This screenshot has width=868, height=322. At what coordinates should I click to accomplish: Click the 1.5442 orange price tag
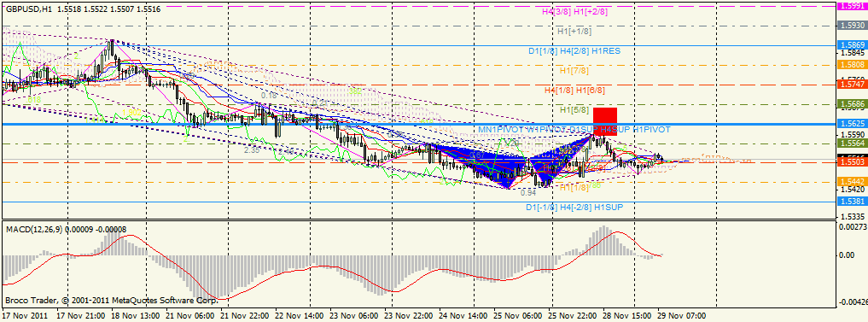[x=853, y=182]
